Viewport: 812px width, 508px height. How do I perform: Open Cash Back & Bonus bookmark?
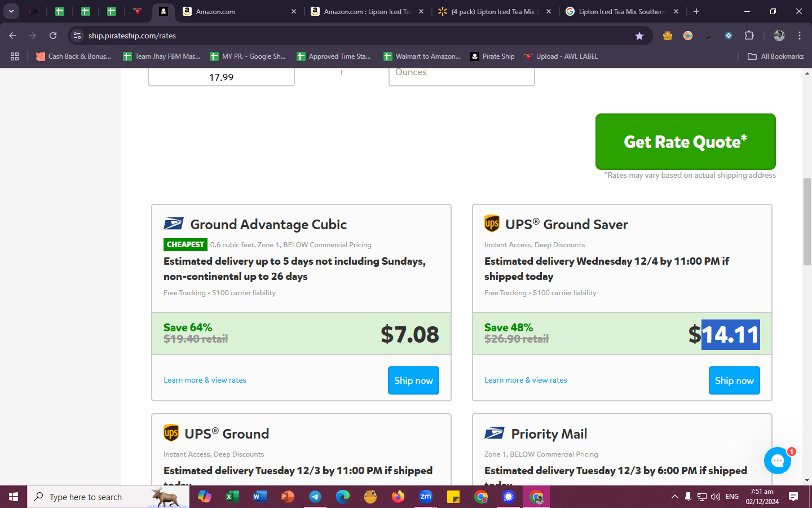[73, 56]
